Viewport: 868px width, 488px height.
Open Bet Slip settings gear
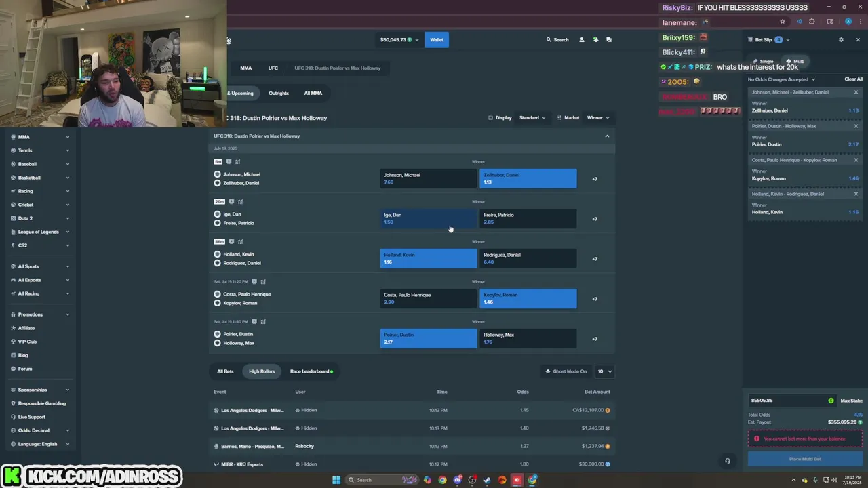841,40
